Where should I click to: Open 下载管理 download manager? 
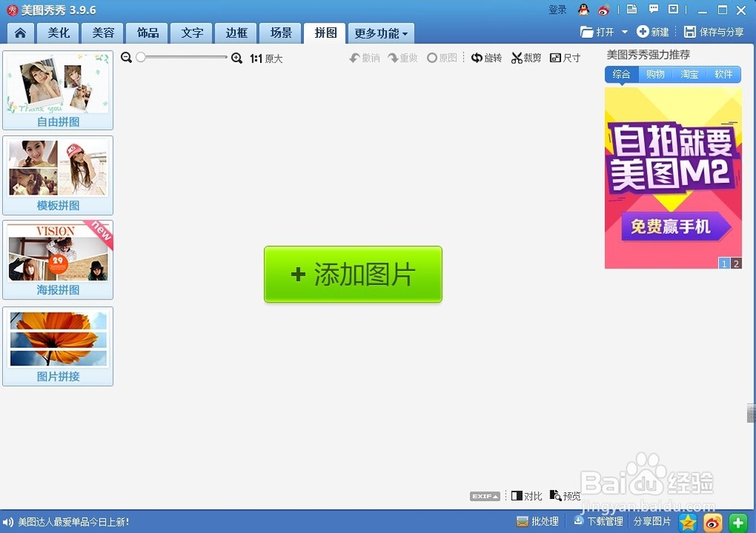[x=598, y=522]
